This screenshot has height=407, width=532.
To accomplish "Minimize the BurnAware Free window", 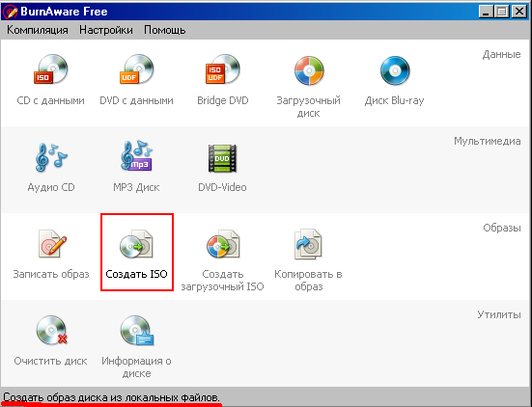I will (x=487, y=12).
